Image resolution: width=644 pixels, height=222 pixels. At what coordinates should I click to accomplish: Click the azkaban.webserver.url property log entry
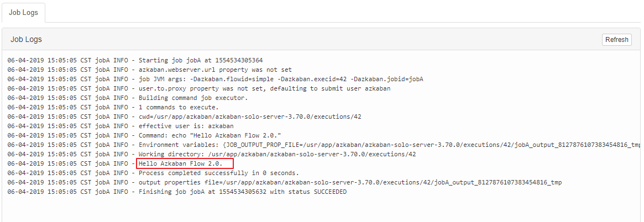tap(215, 70)
